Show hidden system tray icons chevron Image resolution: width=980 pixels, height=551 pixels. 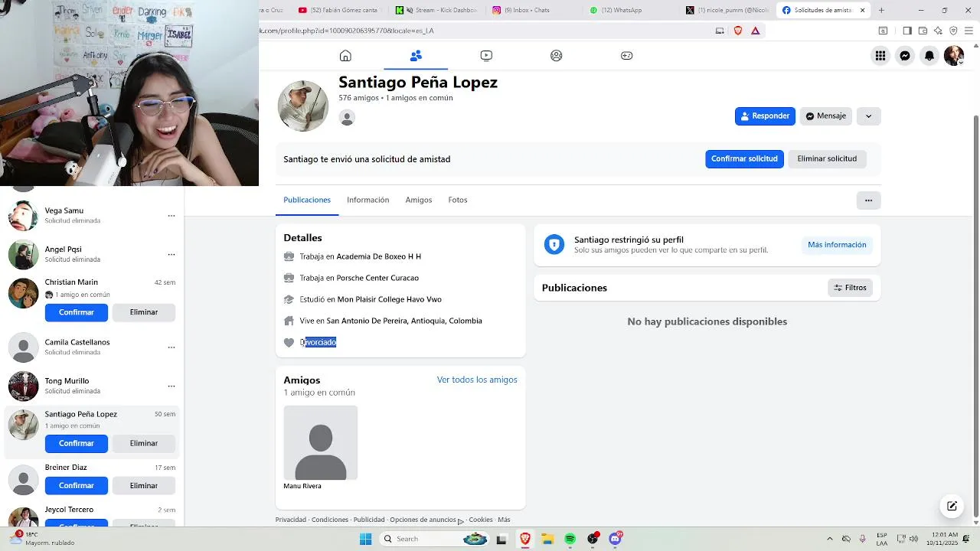pos(829,539)
